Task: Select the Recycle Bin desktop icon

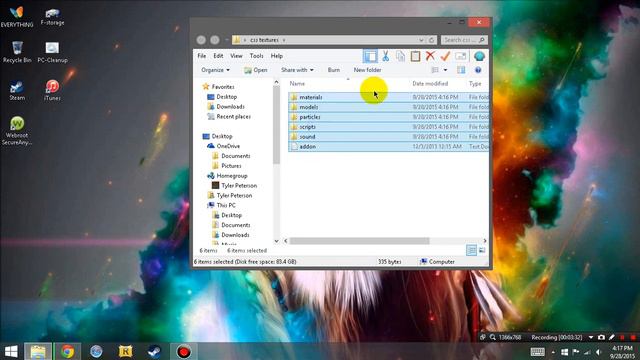Action: tap(17, 52)
